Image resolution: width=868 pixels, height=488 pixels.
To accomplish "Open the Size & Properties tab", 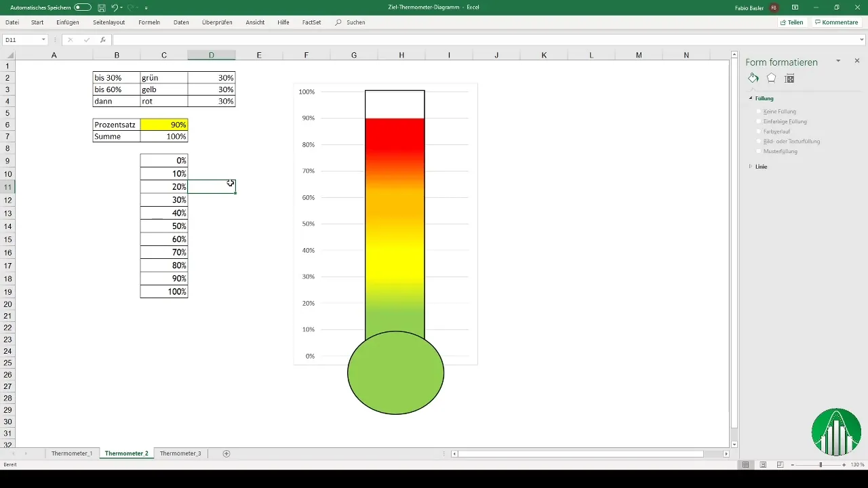I will click(x=789, y=78).
